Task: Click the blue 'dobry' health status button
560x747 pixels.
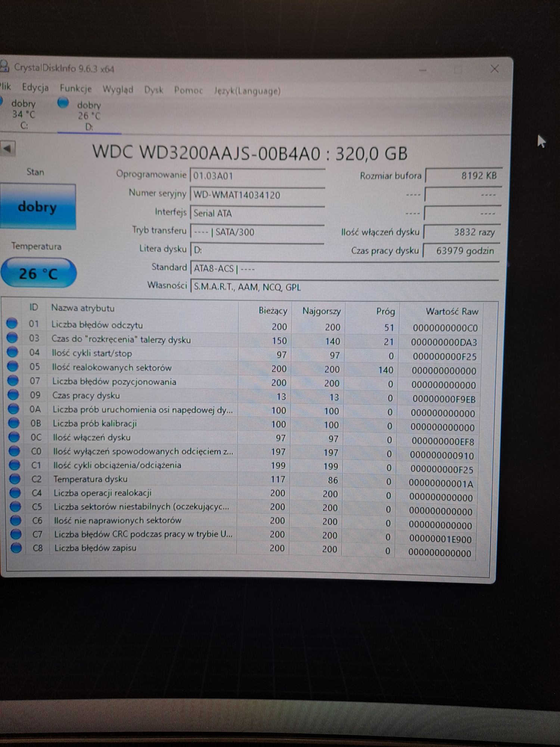Action: [x=38, y=207]
